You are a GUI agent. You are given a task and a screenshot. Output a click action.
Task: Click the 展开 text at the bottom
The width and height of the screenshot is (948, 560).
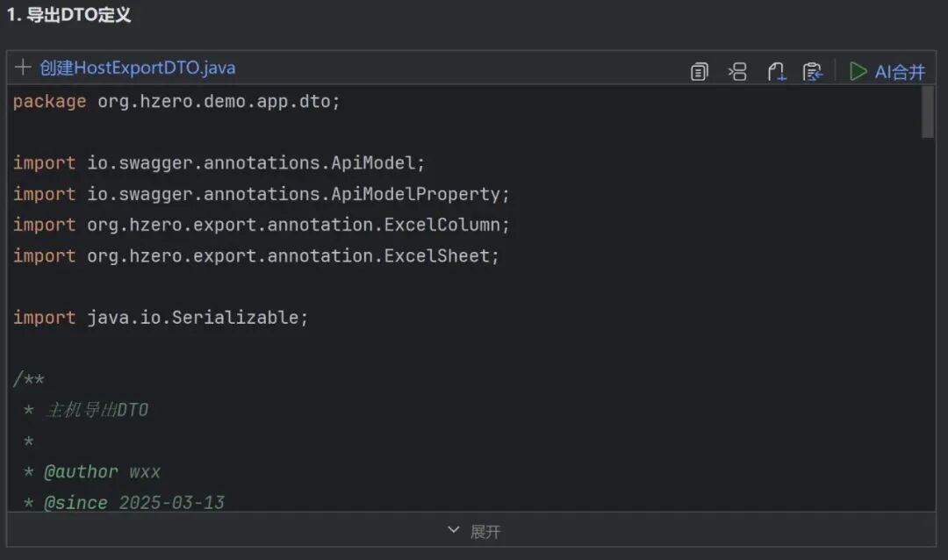[x=485, y=531]
